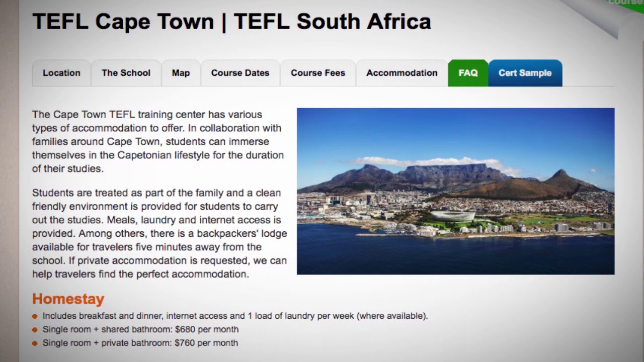This screenshot has height=362, width=644.
Task: Select the $760 per month private bathroom line
Action: (x=140, y=343)
